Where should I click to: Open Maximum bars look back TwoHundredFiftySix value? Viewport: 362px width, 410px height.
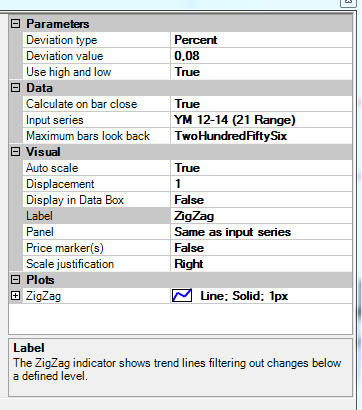click(x=261, y=136)
